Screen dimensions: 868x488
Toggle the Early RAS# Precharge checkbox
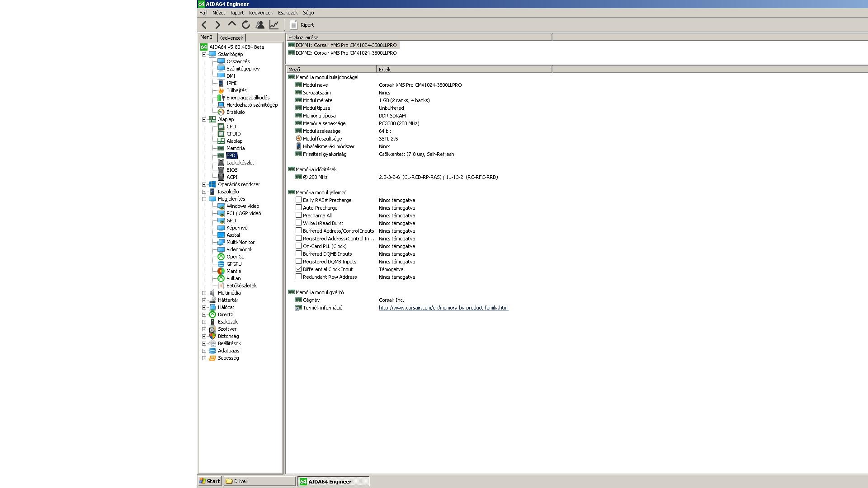pyautogui.click(x=298, y=200)
